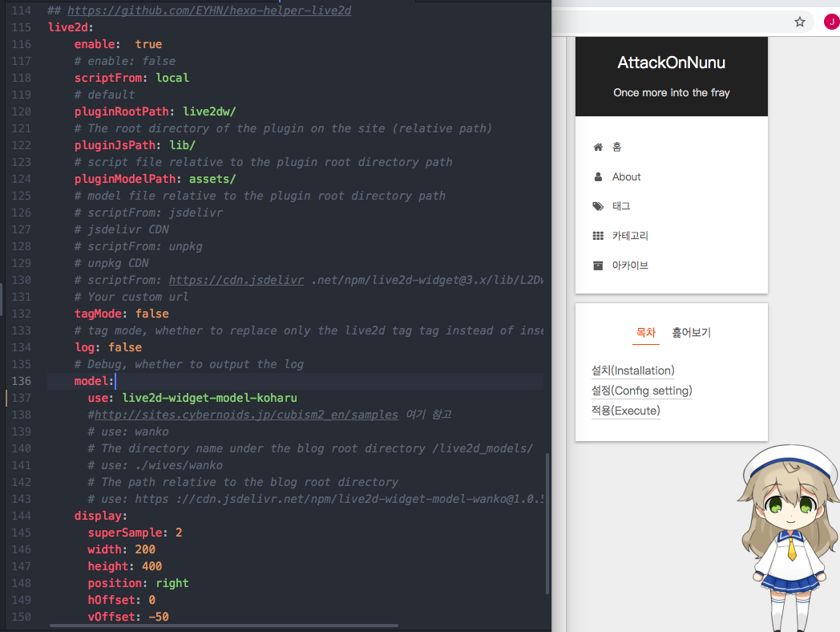Click the archive box icon

point(598,265)
